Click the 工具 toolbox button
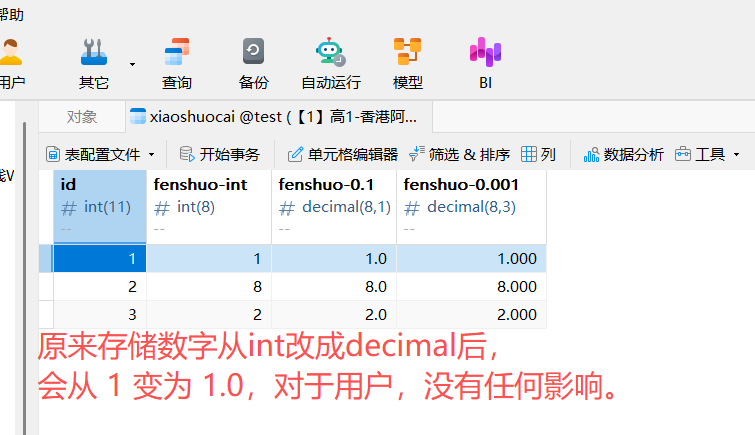 click(700, 155)
